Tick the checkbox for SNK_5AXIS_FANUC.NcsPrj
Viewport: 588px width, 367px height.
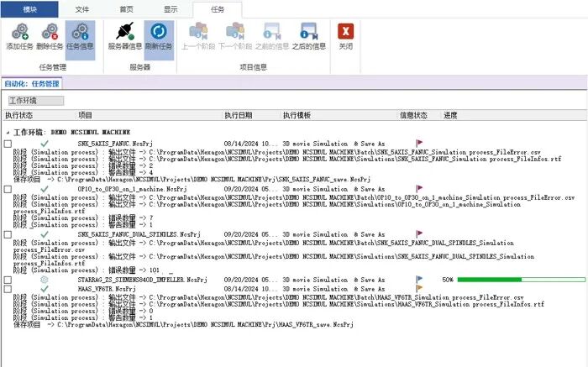(x=8, y=144)
